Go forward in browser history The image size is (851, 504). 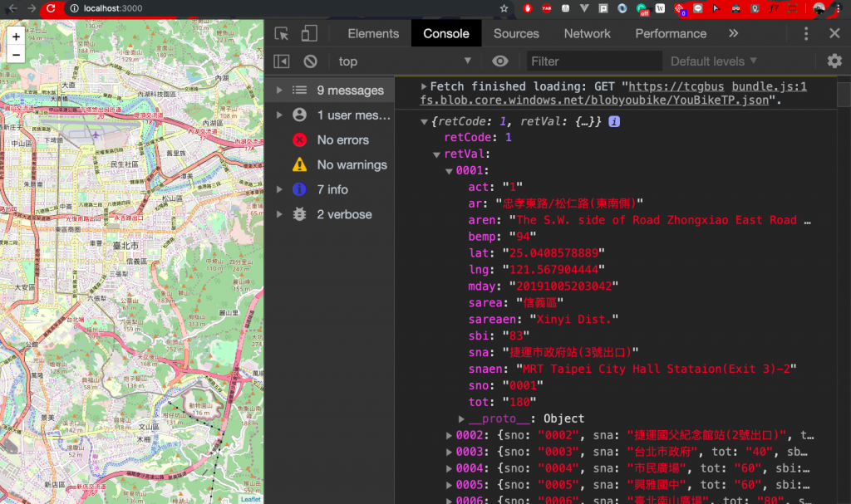(32, 8)
